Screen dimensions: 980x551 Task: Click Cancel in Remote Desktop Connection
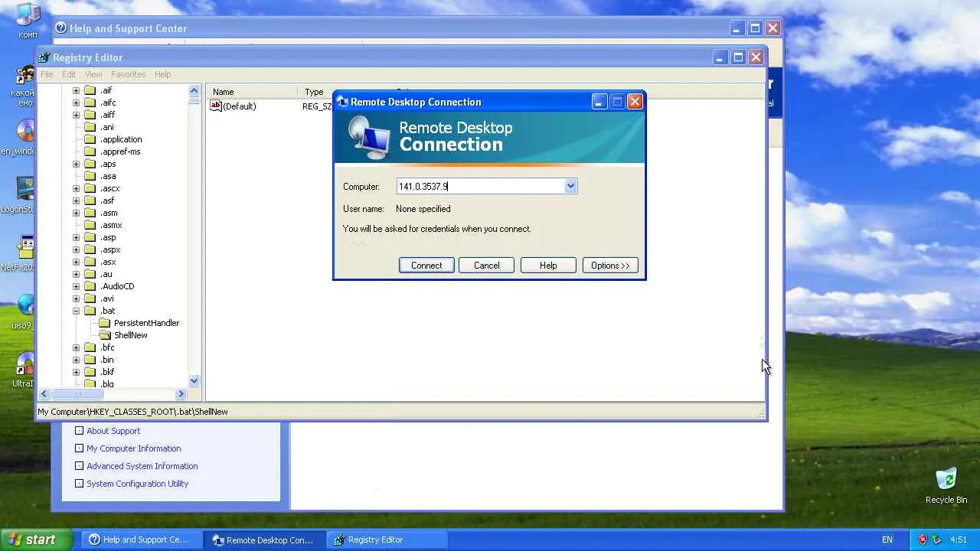[486, 266]
